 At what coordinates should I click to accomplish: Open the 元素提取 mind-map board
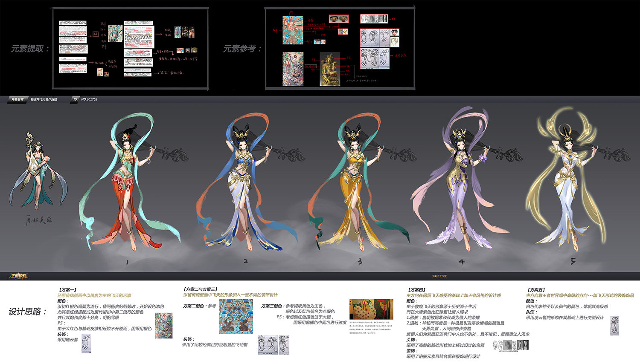(131, 48)
